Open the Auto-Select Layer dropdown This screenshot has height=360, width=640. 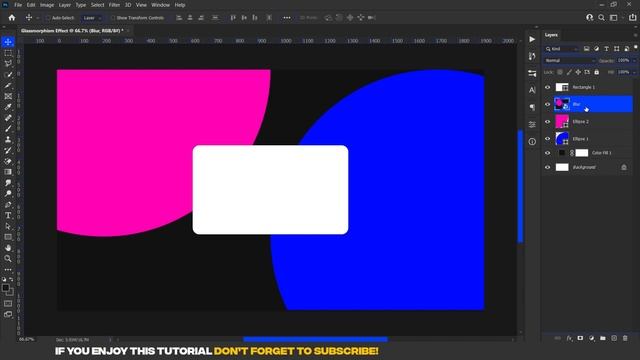pyautogui.click(x=92, y=18)
